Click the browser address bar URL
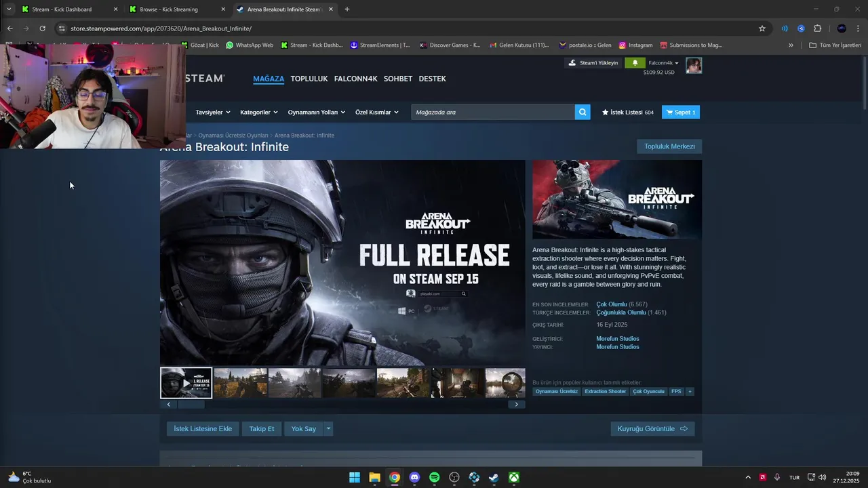The width and height of the screenshot is (868, 488). pos(161,28)
